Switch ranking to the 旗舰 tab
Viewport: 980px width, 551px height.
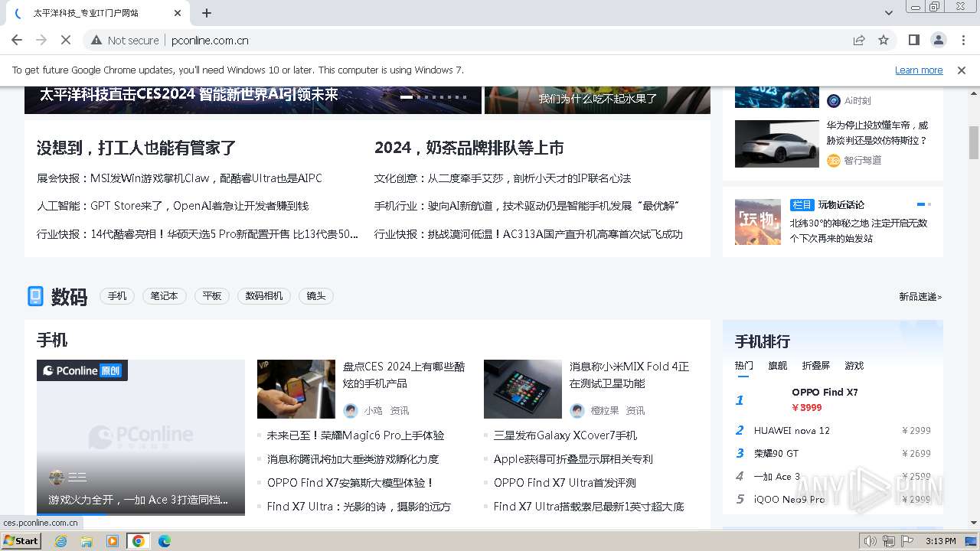tap(778, 366)
